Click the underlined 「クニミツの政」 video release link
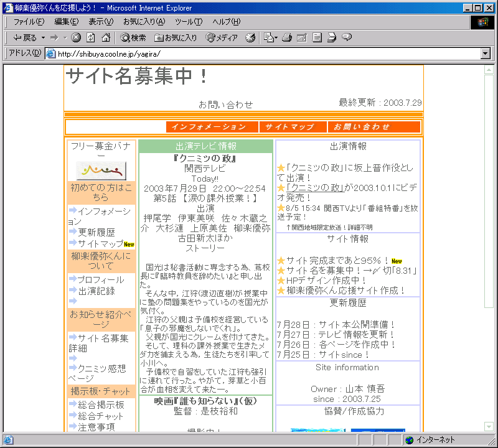 (315, 187)
